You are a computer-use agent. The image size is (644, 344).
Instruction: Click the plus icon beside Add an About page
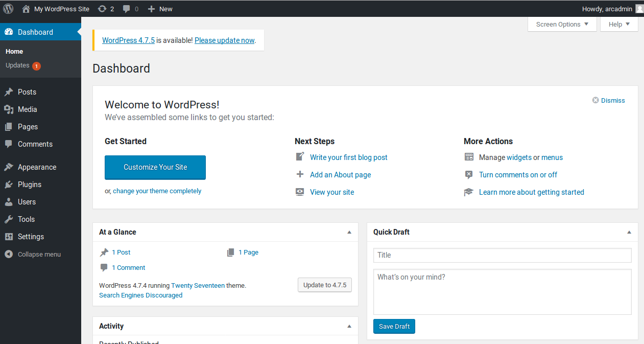pos(300,174)
